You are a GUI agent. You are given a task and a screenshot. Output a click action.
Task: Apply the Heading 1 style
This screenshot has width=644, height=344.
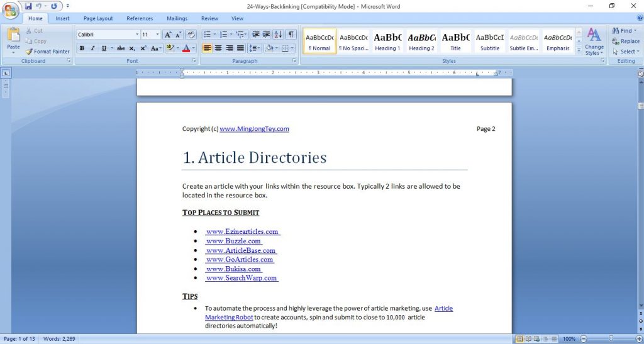(x=387, y=41)
